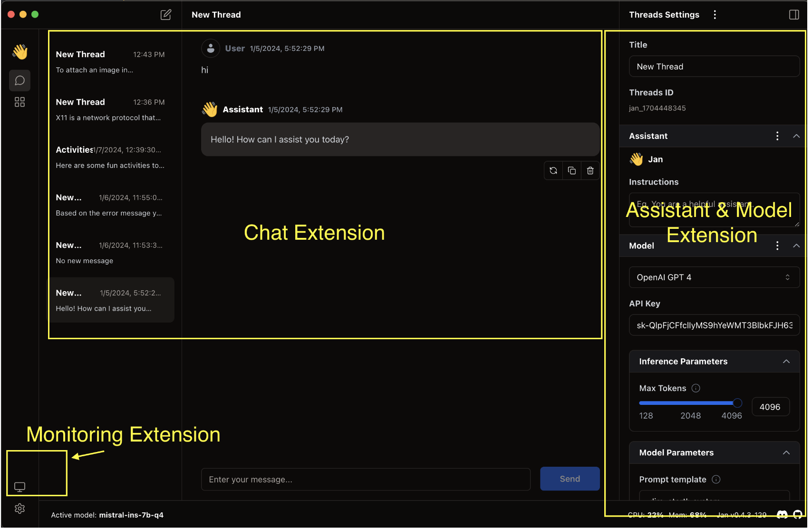Open the settings gear icon
Image resolution: width=812 pixels, height=530 pixels.
point(20,509)
